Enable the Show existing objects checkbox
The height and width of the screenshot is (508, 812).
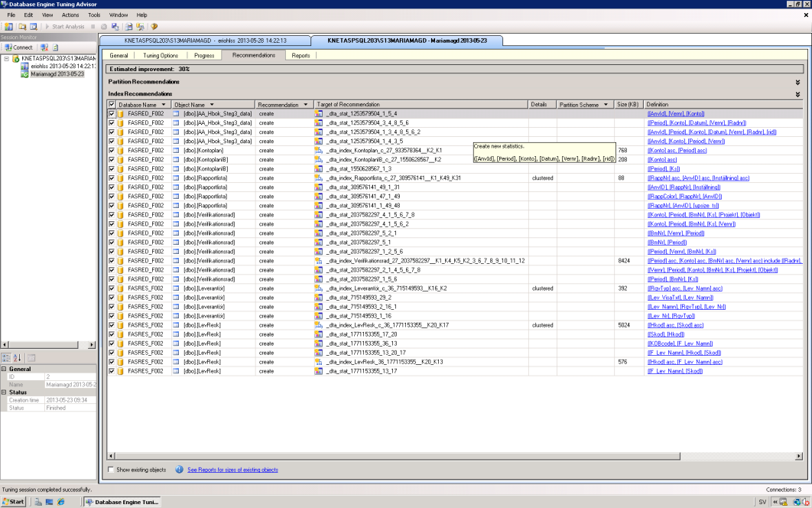pyautogui.click(x=111, y=470)
